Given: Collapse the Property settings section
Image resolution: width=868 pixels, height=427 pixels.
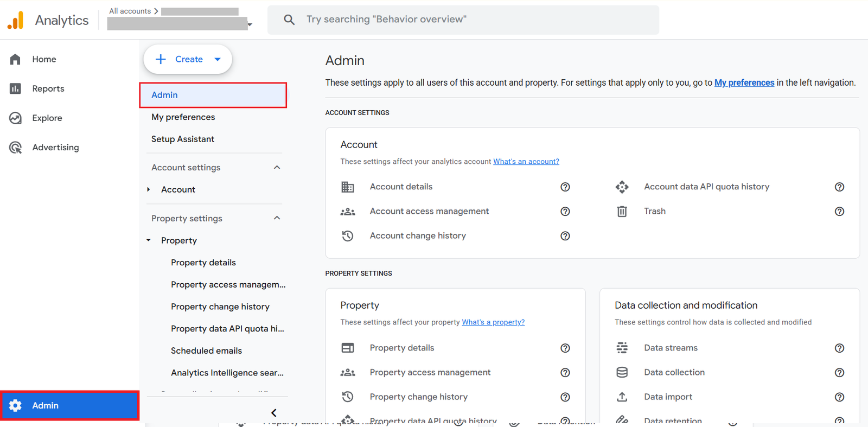Looking at the screenshot, I should pos(277,218).
